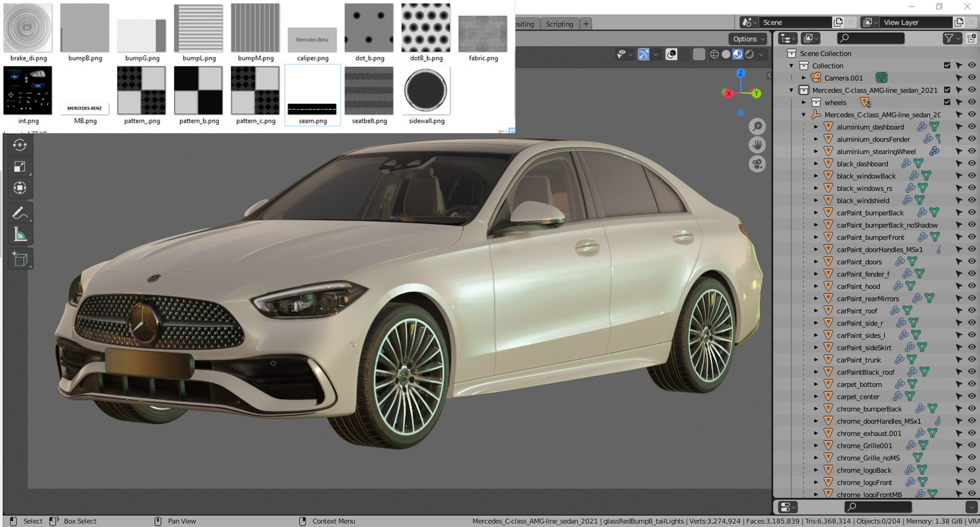The width and height of the screenshot is (980, 527).
Task: Activate the Annotate pencil tool
Action: pos(20,213)
